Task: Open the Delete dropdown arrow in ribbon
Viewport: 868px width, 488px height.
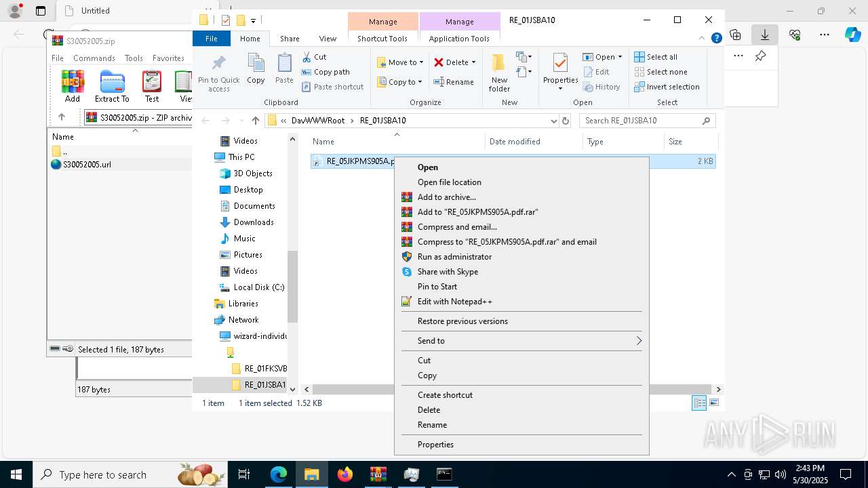Action: [x=473, y=62]
